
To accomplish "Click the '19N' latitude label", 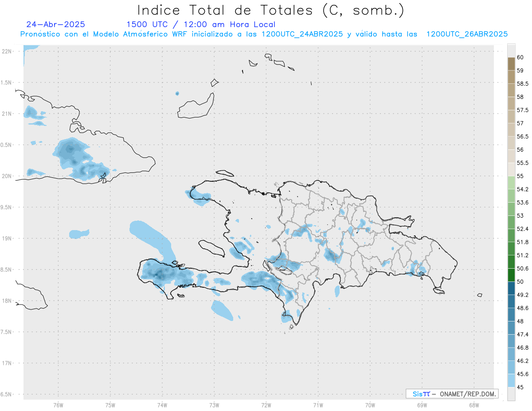I will (7, 239).
